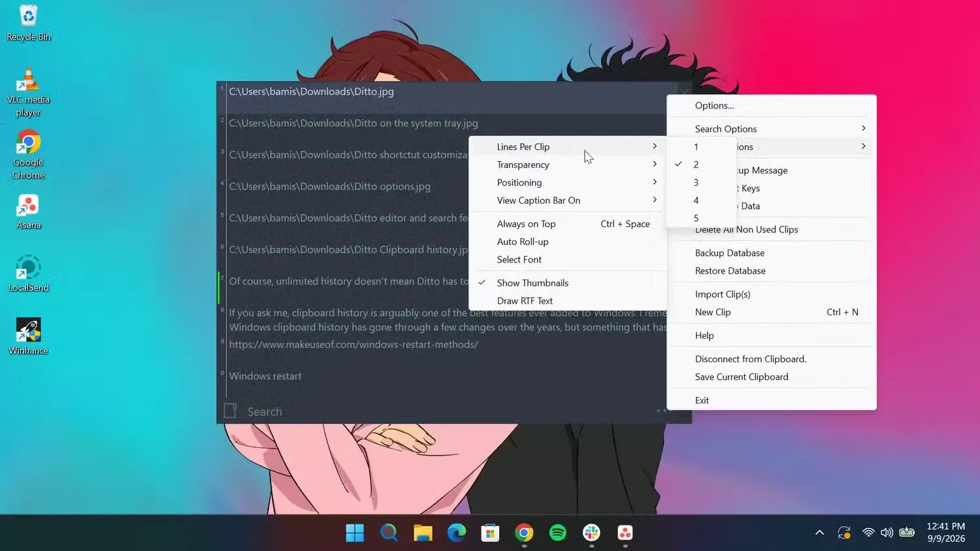Exit Ditto via the Exit entry
980x551 pixels.
pyautogui.click(x=772, y=400)
